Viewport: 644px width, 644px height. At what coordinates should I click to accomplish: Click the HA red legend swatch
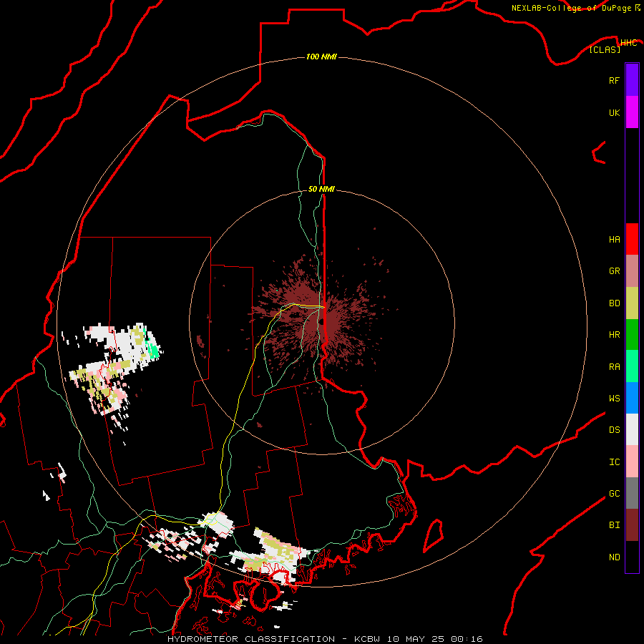point(632,239)
